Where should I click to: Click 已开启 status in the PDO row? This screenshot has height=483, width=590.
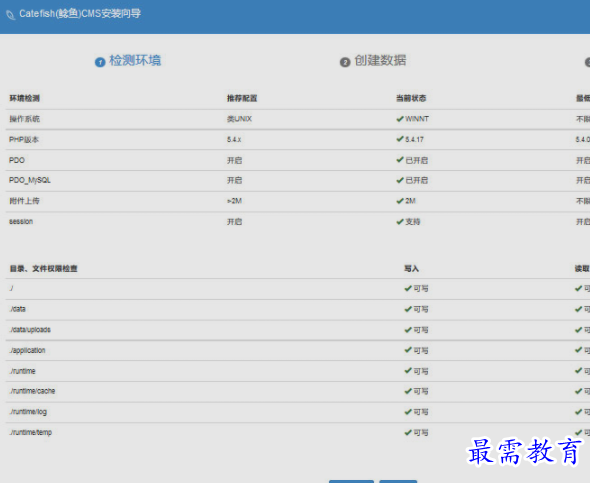417,160
